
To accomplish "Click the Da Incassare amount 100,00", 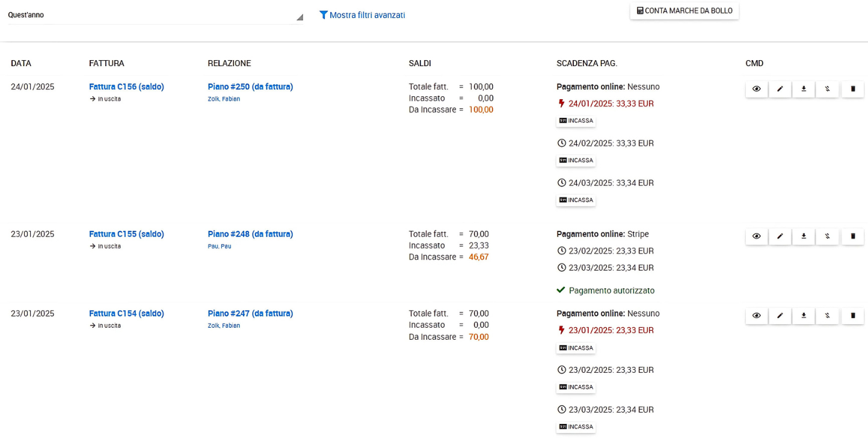I will [x=481, y=109].
